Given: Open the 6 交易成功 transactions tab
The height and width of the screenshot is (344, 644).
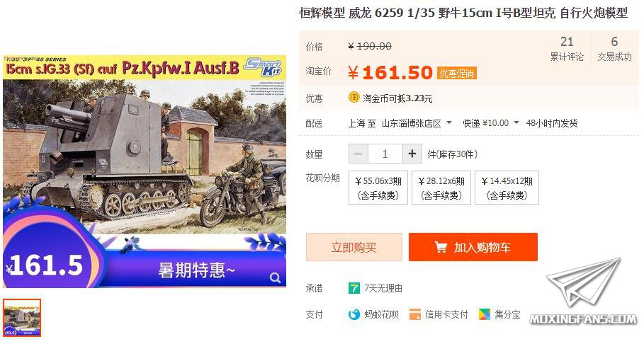Looking at the screenshot, I should pos(614,48).
